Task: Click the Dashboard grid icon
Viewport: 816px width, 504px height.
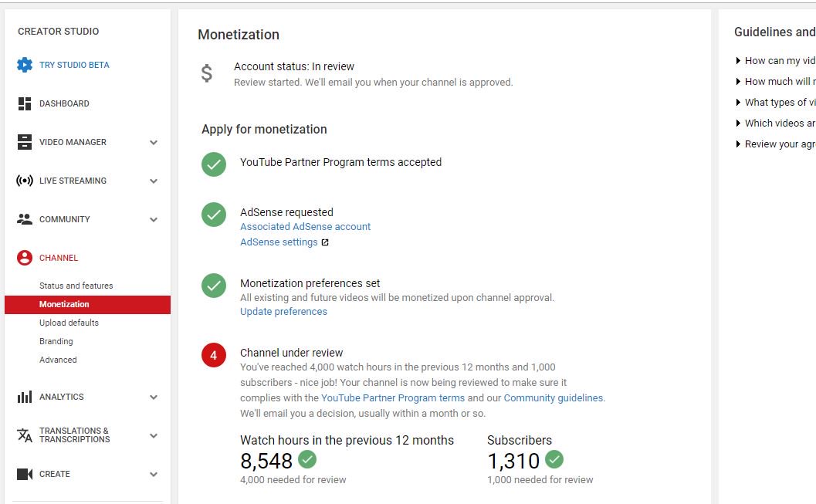Action: click(25, 103)
